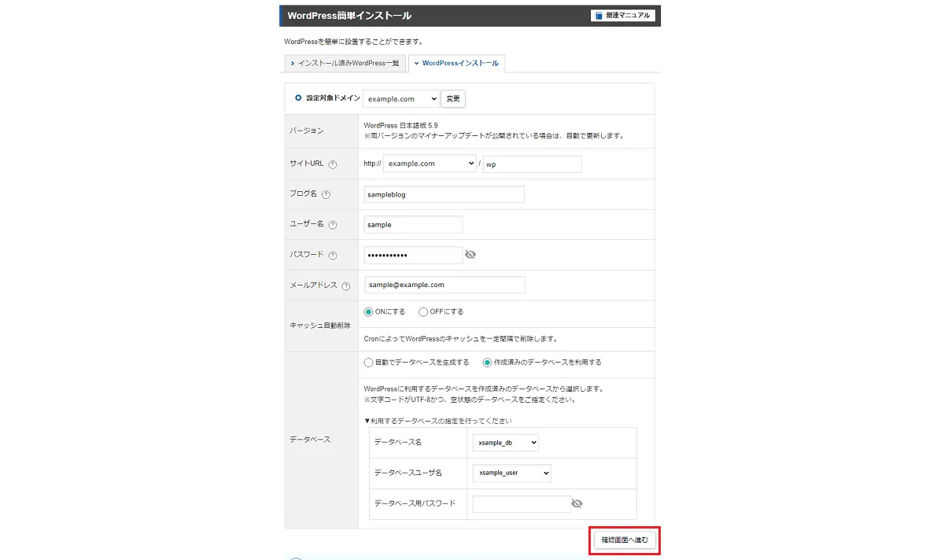Open the データベースユーザ名 dropdown
The height and width of the screenshot is (560, 944).
(511, 473)
